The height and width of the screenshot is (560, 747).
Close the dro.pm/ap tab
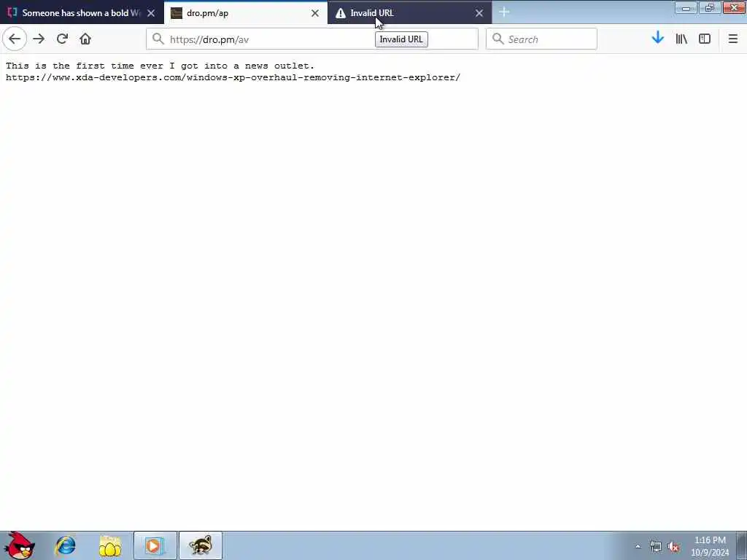click(315, 13)
